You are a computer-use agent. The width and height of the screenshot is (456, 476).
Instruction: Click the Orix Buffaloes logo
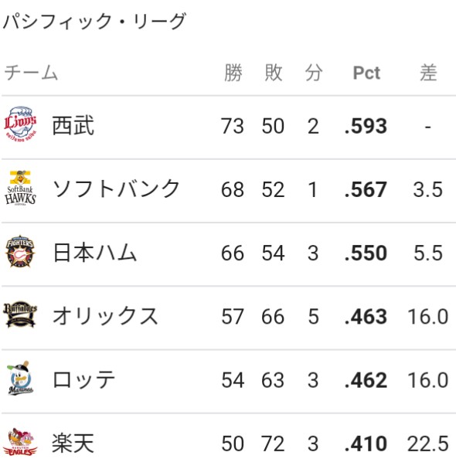coord(20,314)
